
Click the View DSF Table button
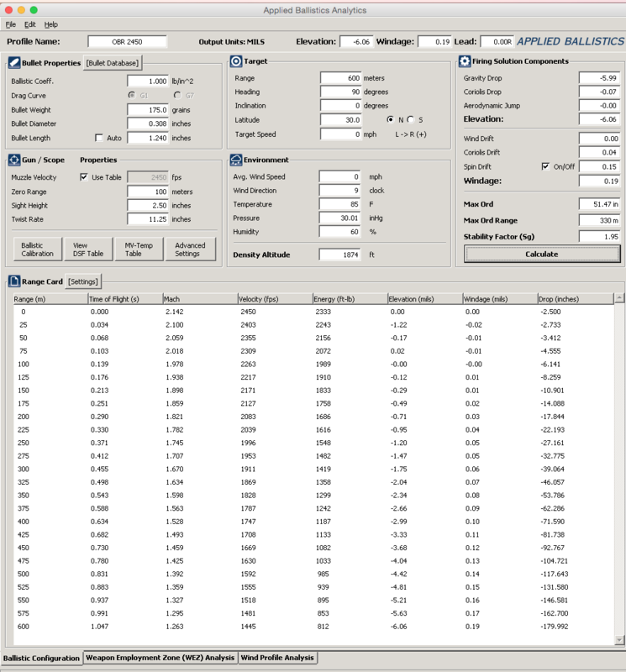pyautogui.click(x=88, y=249)
